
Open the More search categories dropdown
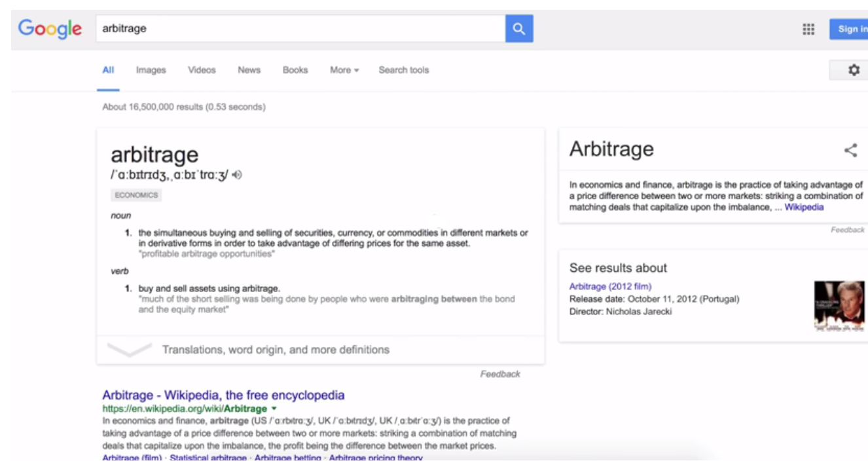click(344, 70)
